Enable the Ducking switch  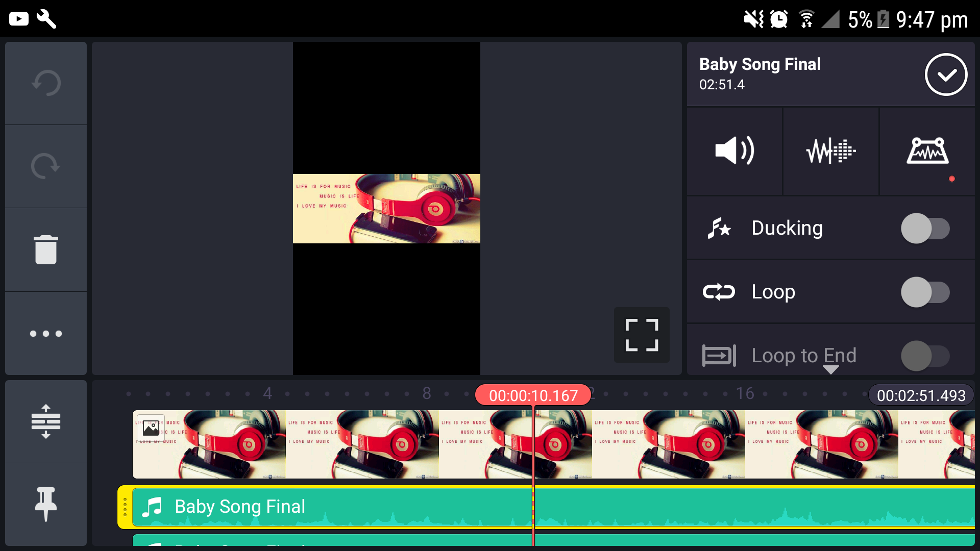click(x=924, y=228)
